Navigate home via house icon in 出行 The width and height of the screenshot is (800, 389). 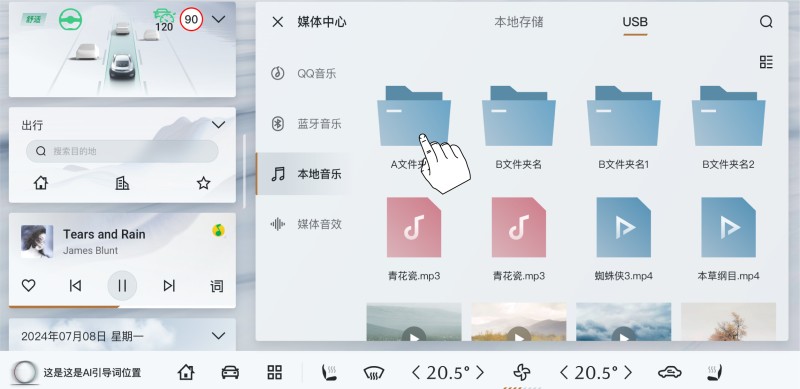click(41, 183)
